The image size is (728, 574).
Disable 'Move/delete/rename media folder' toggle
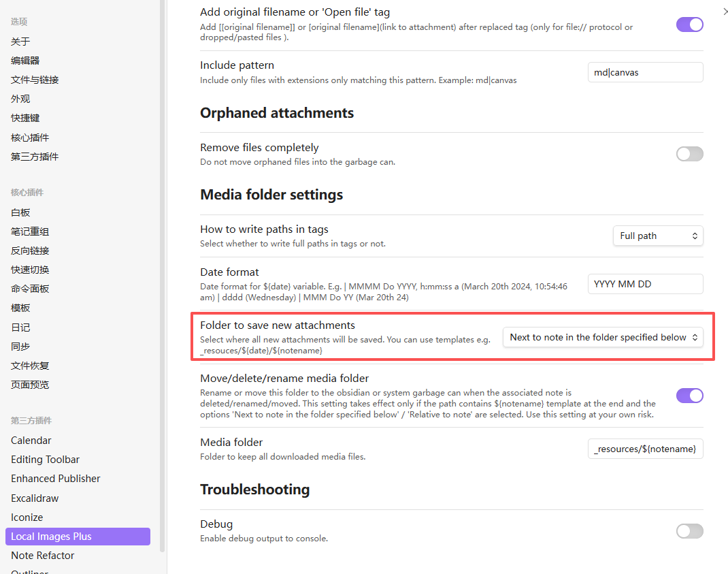[x=689, y=396]
